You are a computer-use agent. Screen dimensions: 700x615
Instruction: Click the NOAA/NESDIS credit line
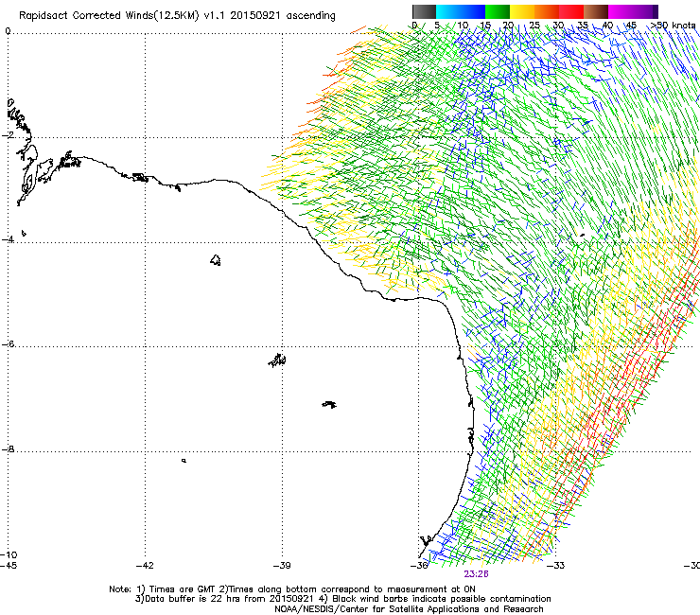click(x=409, y=609)
